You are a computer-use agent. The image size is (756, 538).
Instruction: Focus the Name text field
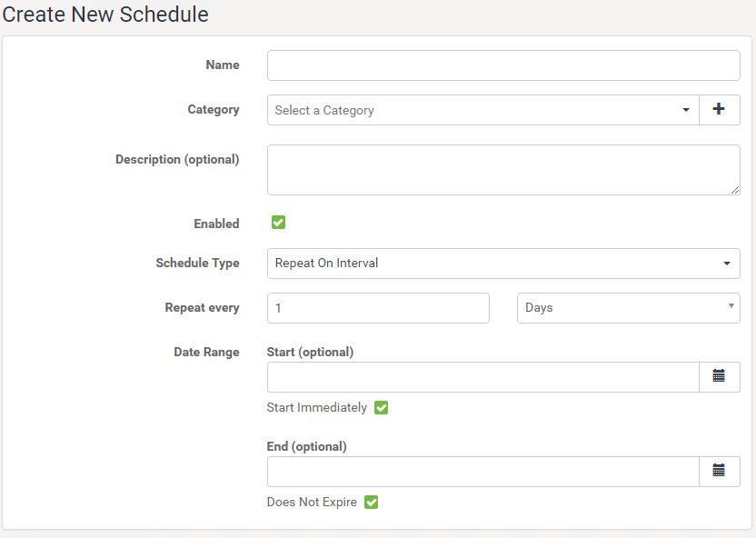point(503,65)
